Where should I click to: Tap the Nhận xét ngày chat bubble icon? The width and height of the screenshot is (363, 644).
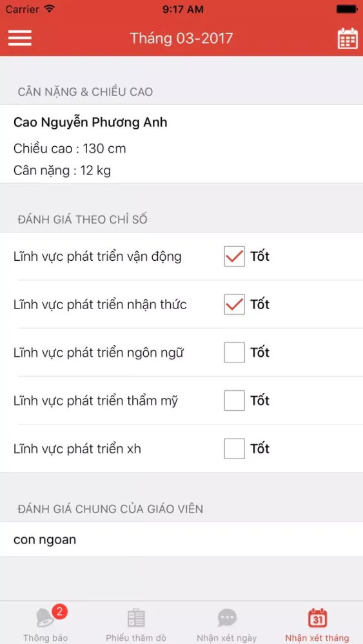(x=227, y=618)
